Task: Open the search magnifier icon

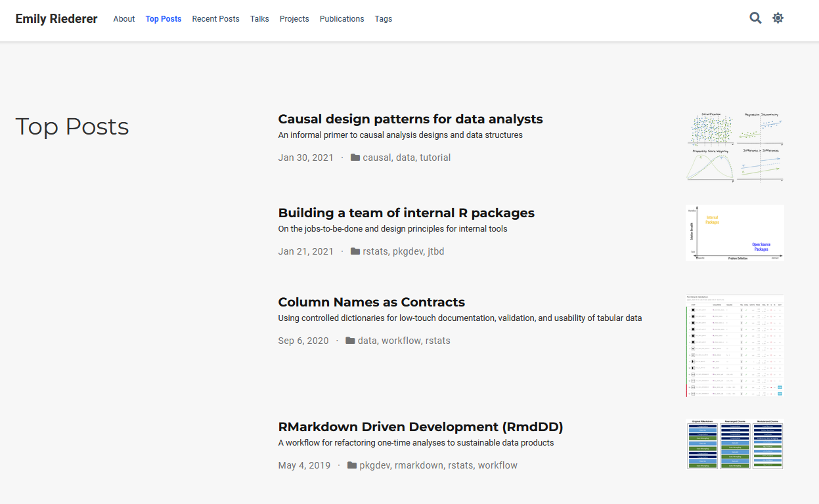Action: click(x=755, y=18)
